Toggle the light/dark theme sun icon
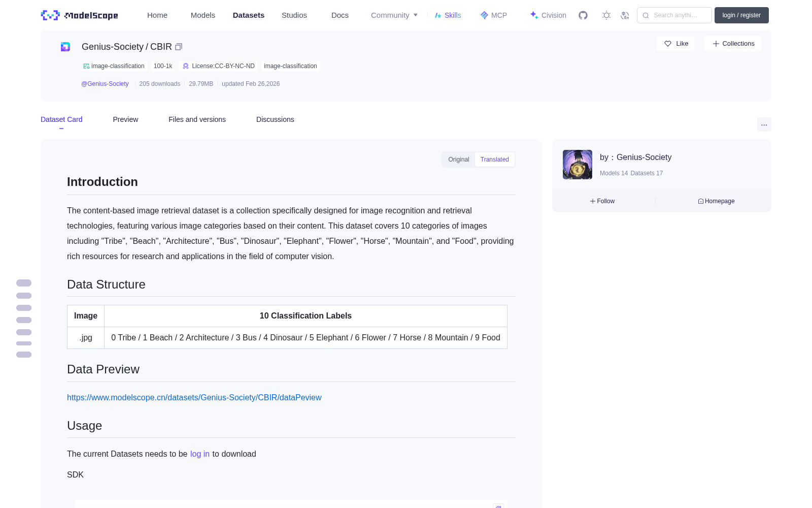The width and height of the screenshot is (812, 508). (x=606, y=15)
